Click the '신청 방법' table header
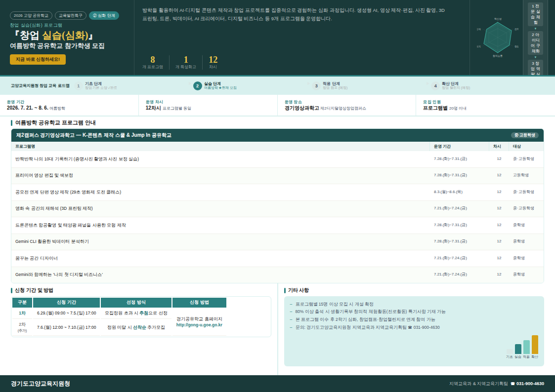 pos(199,303)
